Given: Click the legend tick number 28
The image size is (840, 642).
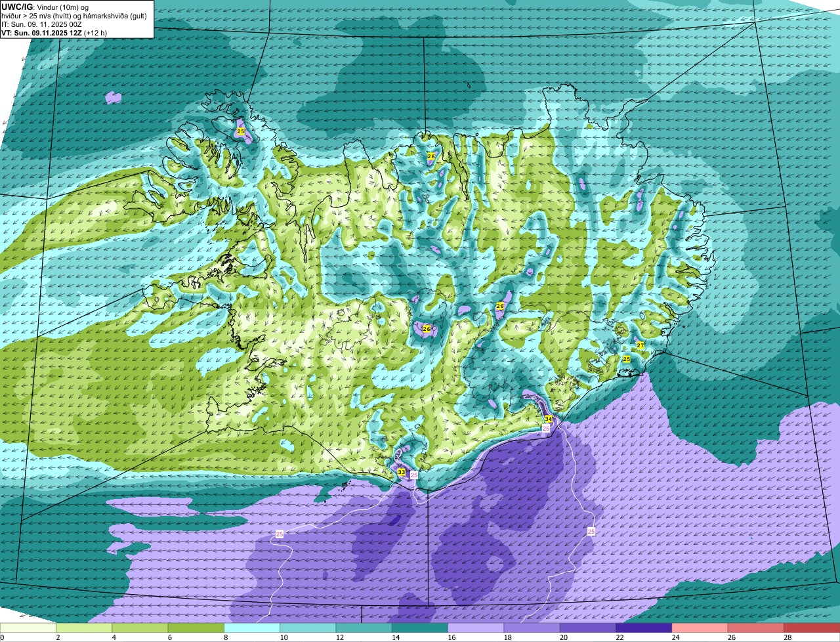Looking at the screenshot, I should (x=787, y=637).
